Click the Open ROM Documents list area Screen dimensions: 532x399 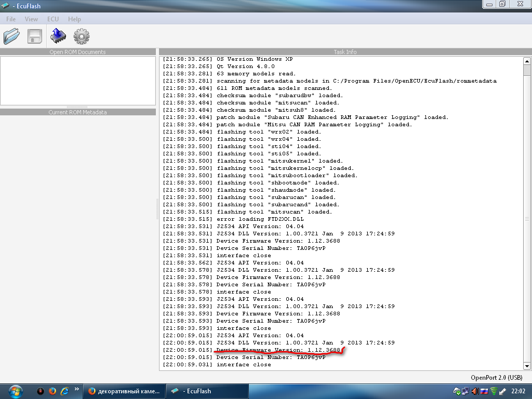pos(78,81)
